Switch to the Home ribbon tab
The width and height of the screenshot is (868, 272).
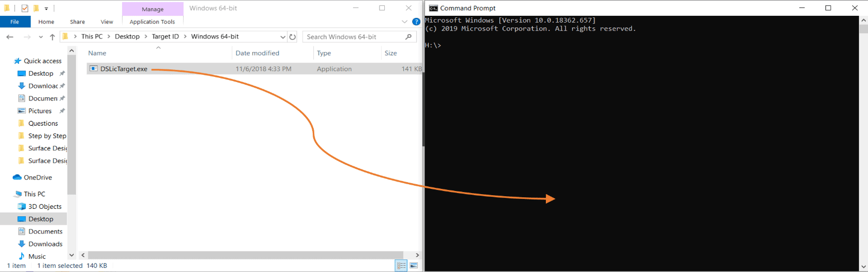pos(46,22)
